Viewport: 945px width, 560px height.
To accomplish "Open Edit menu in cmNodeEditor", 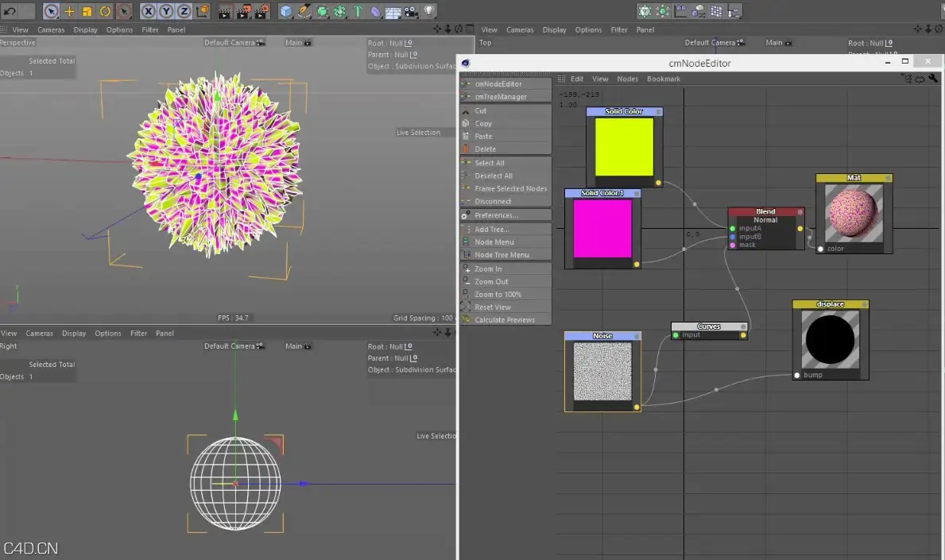I will [x=577, y=79].
